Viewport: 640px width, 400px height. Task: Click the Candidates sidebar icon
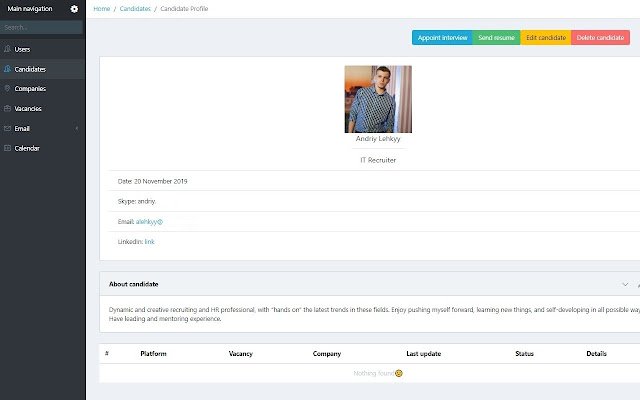[7, 69]
